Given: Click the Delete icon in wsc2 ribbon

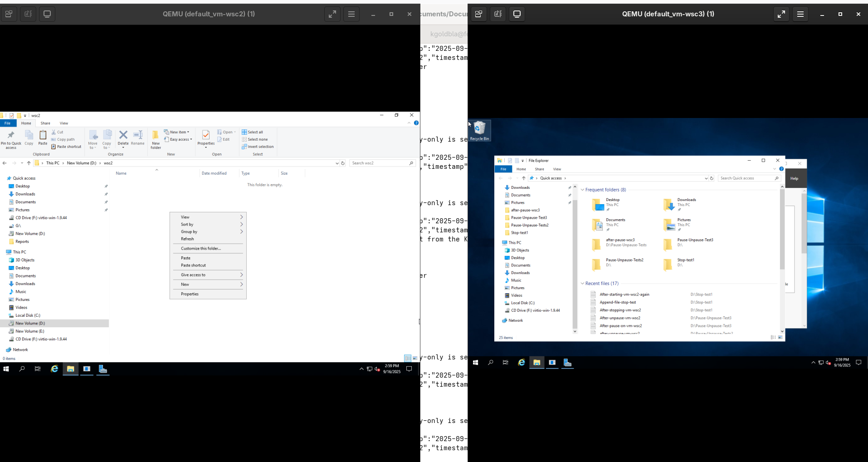Looking at the screenshot, I should point(123,138).
